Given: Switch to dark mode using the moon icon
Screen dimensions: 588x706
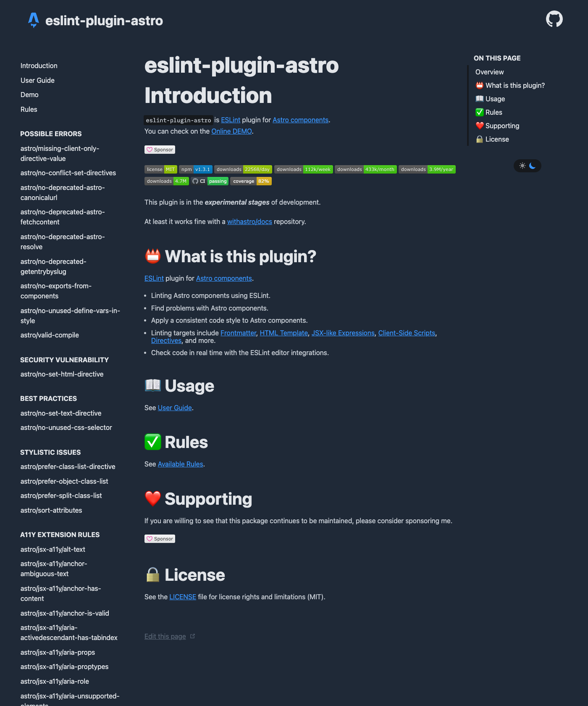Looking at the screenshot, I should click(532, 166).
